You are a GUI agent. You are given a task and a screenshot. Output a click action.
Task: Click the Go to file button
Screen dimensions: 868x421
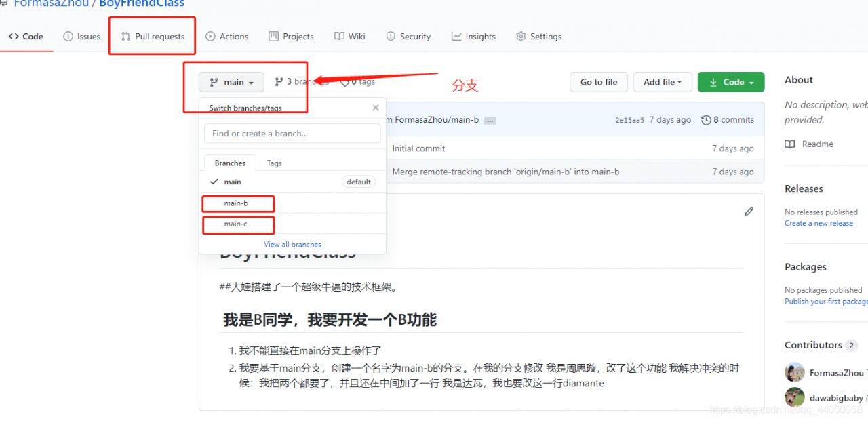tap(599, 82)
